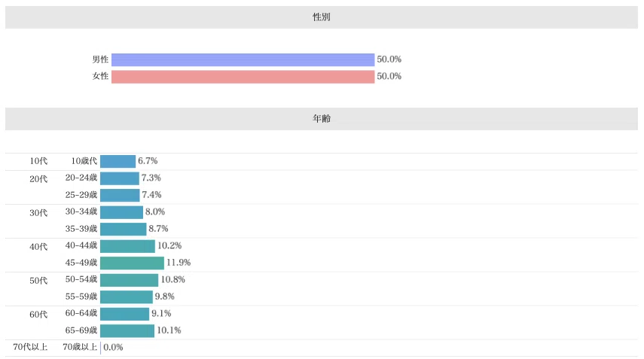Click the 60-64歳 9.1% bar
The image size is (644, 359).
[124, 314]
